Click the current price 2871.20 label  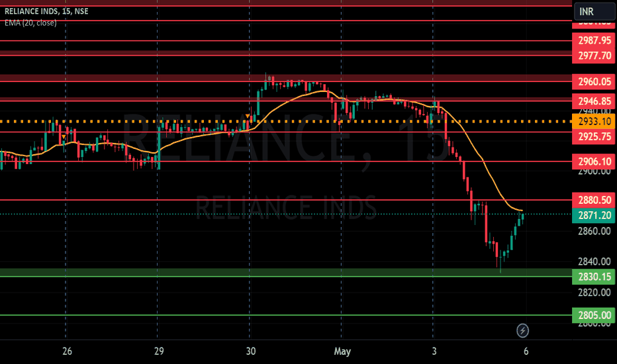(x=594, y=215)
